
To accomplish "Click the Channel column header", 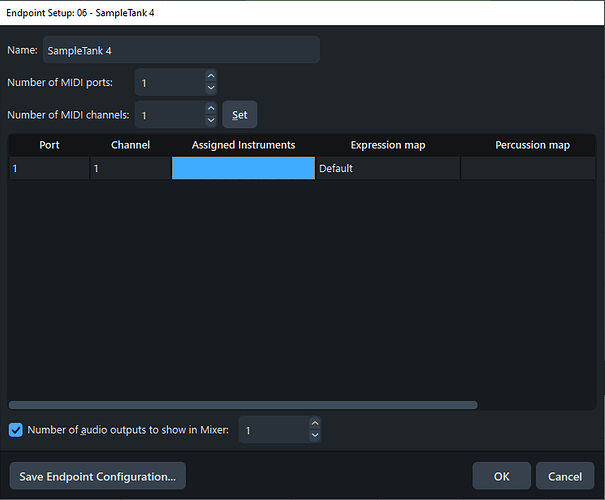I will [x=130, y=145].
